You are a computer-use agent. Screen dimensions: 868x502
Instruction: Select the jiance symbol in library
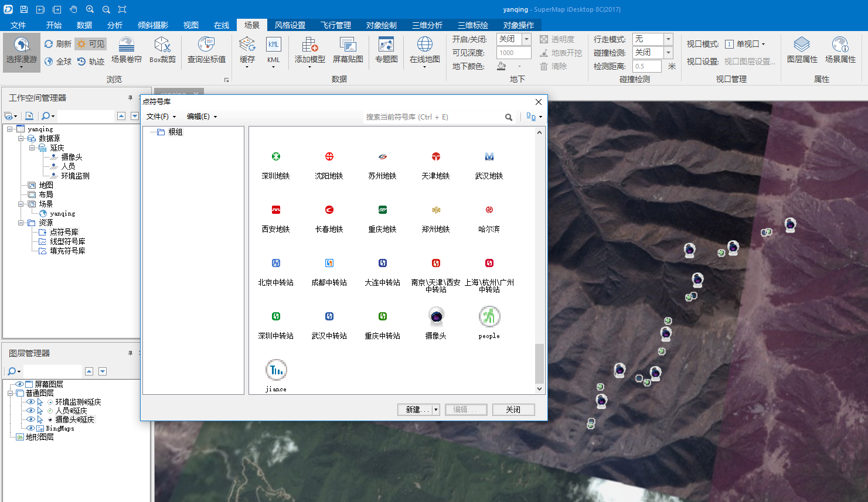tap(276, 376)
